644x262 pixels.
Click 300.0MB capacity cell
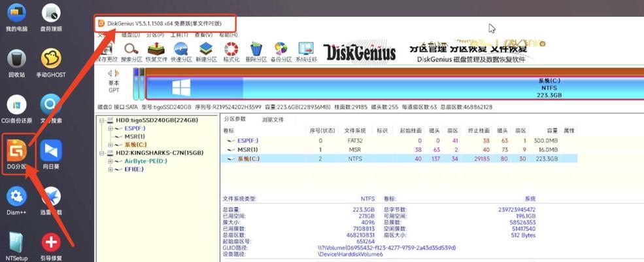[x=546, y=141]
